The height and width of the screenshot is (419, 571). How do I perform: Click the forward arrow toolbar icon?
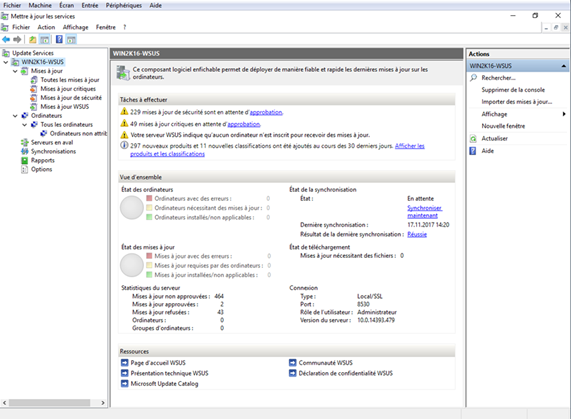(x=17, y=39)
